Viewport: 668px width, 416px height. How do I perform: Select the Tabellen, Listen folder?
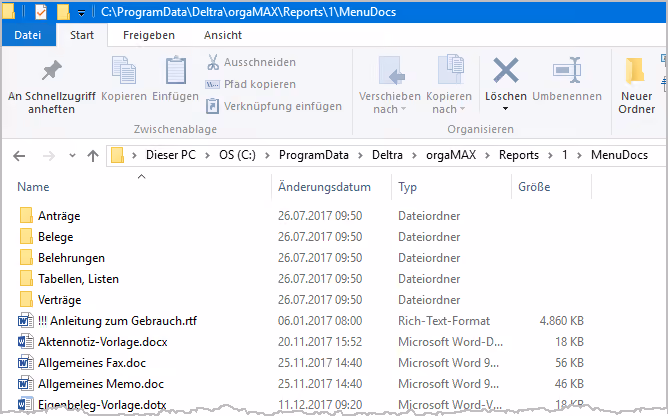(x=78, y=279)
